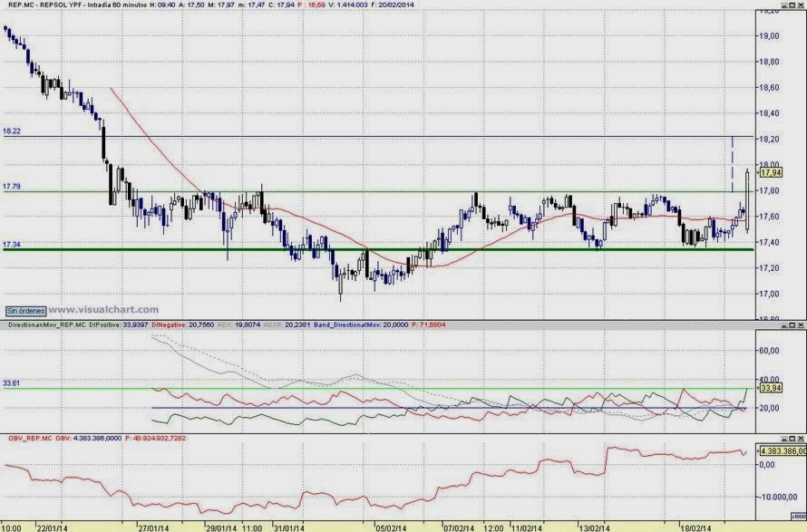This screenshot has width=807, height=532.
Task: Click the DINegative: 20,7560 legend value
Action: pos(184,325)
